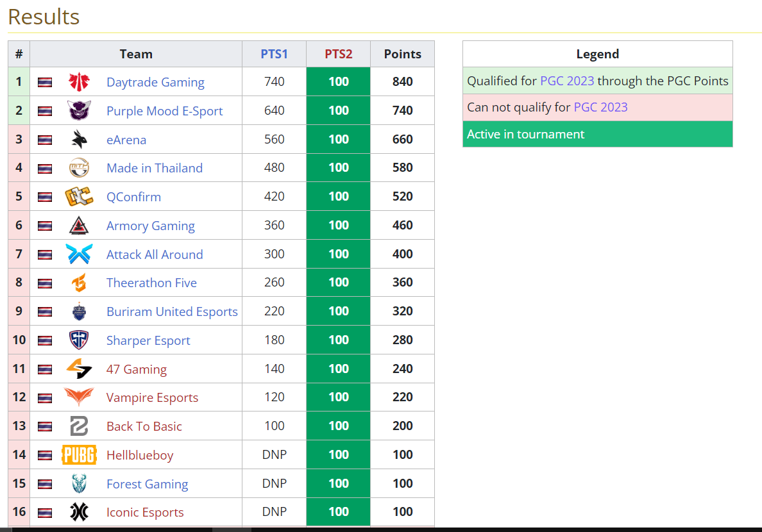This screenshot has height=532, width=762.
Task: Open the PTS1 column header link
Action: tap(274, 54)
